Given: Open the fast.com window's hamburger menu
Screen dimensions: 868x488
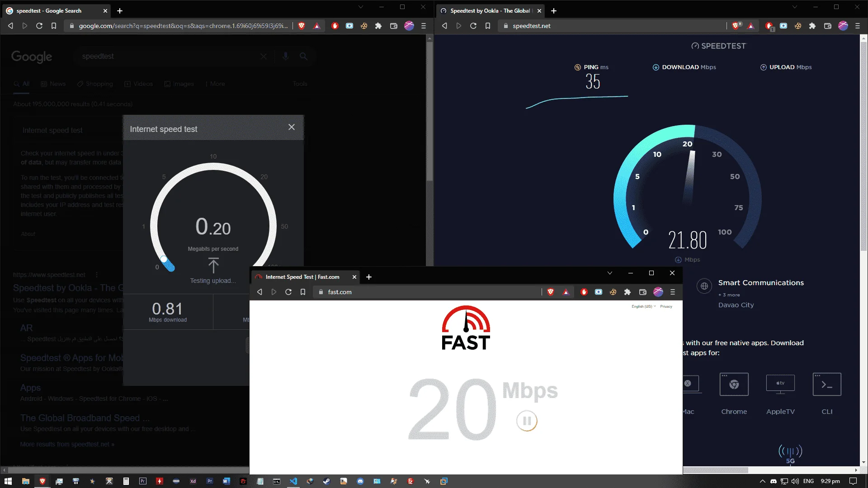Looking at the screenshot, I should click(673, 292).
